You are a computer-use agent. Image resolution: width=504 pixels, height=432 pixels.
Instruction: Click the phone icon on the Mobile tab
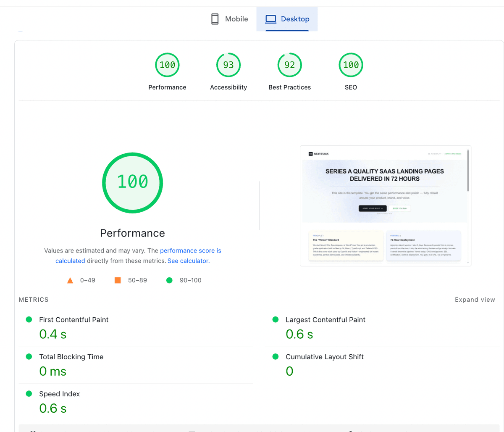pyautogui.click(x=215, y=18)
